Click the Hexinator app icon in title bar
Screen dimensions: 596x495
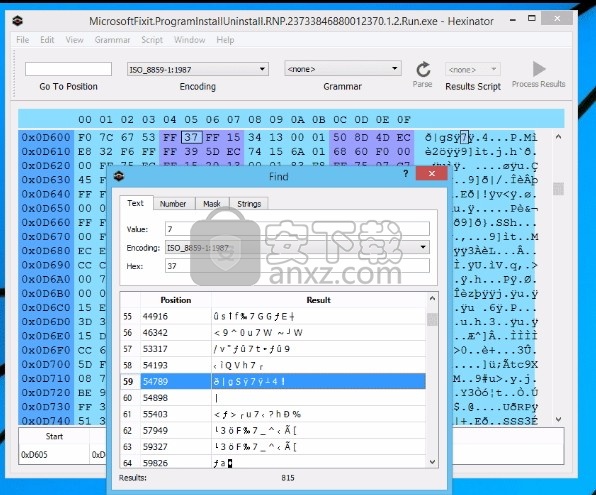point(17,21)
